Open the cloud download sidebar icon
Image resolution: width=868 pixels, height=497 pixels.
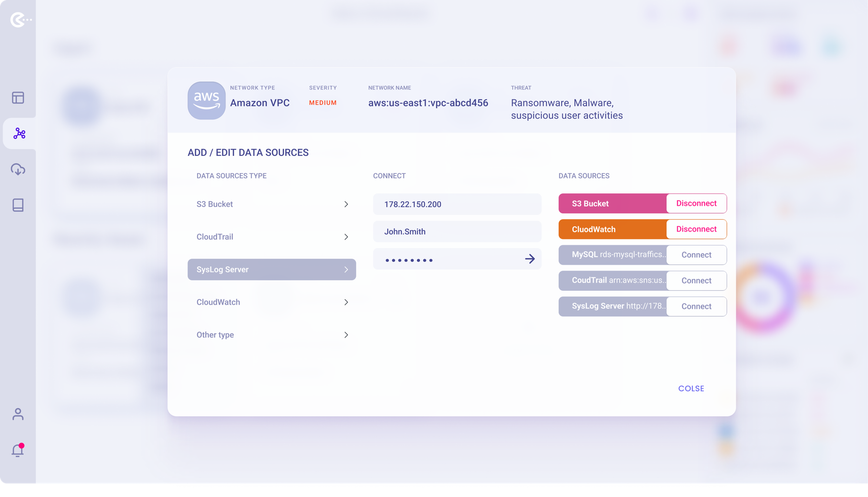[x=18, y=169]
